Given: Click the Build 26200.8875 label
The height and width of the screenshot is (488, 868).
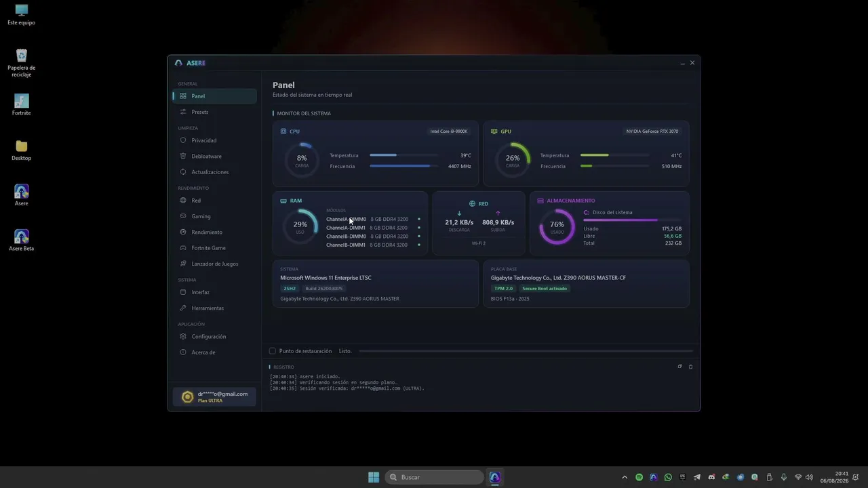Looking at the screenshot, I should (x=324, y=289).
